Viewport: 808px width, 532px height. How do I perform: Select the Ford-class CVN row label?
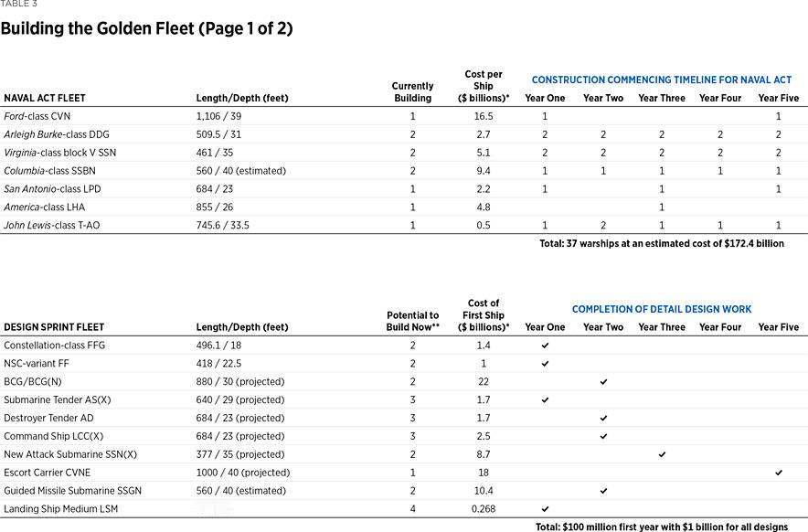(37, 116)
